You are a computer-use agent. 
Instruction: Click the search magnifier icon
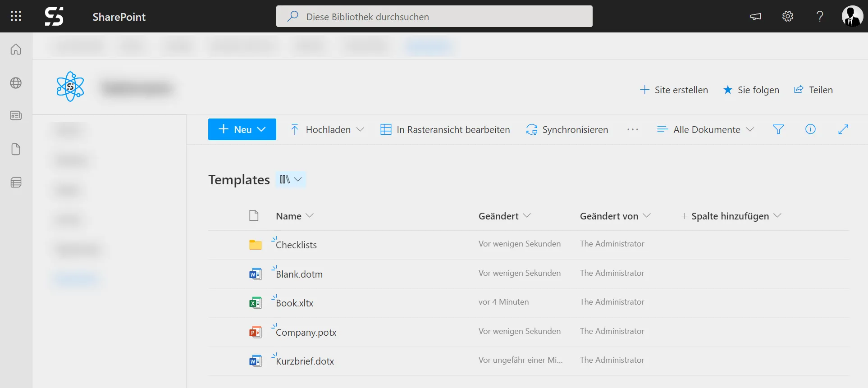pyautogui.click(x=293, y=16)
